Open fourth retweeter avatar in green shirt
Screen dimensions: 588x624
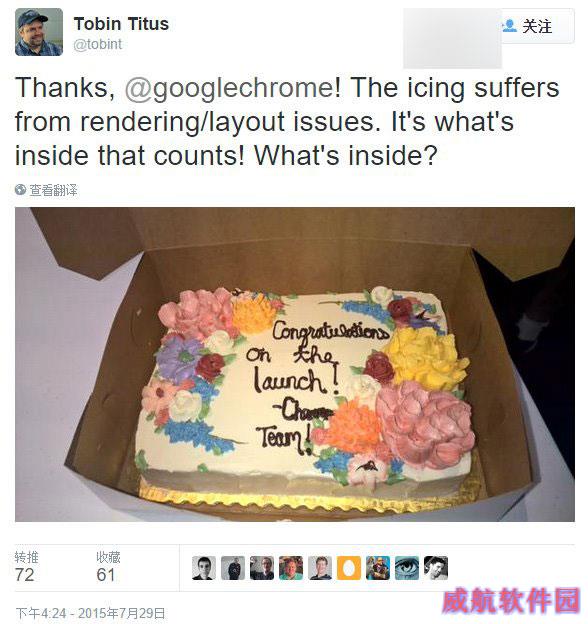coord(291,568)
